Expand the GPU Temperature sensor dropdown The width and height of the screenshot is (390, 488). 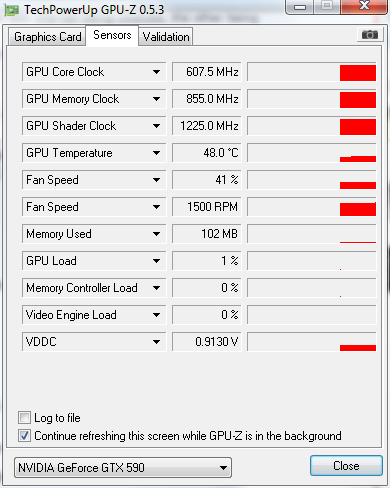click(x=156, y=153)
